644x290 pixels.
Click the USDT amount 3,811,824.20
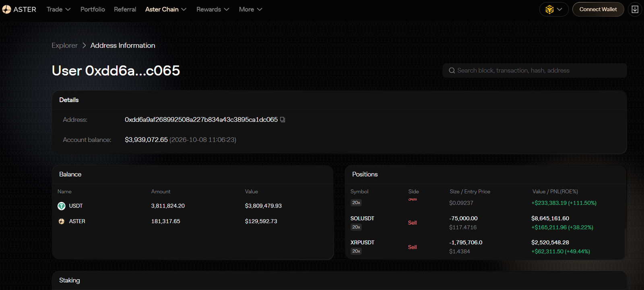coord(168,206)
